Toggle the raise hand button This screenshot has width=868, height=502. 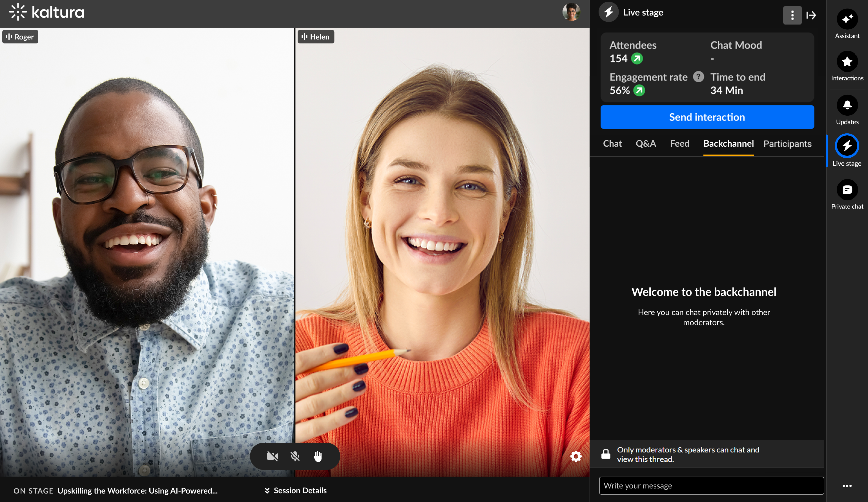click(x=318, y=456)
